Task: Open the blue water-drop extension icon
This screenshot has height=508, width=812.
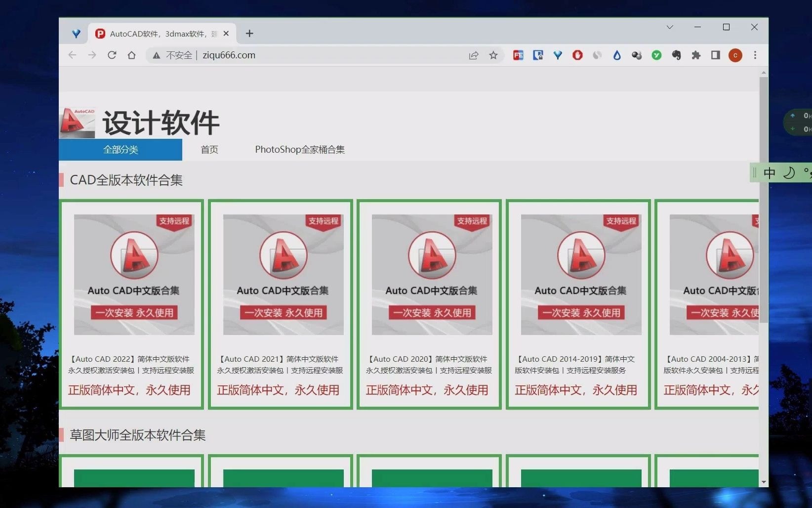Action: [617, 55]
